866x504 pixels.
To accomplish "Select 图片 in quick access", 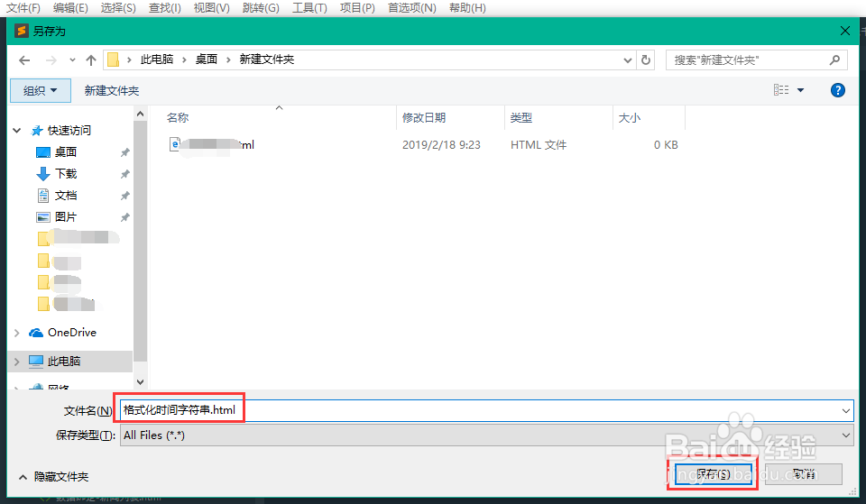I will tap(66, 217).
